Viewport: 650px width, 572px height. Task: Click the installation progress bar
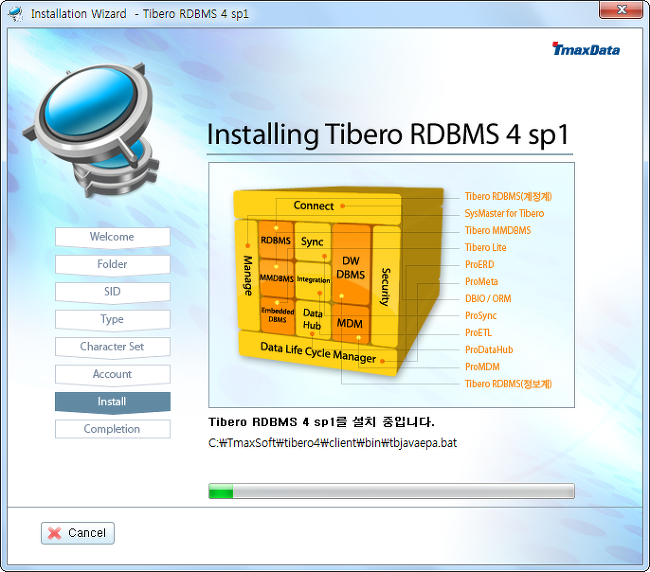391,491
